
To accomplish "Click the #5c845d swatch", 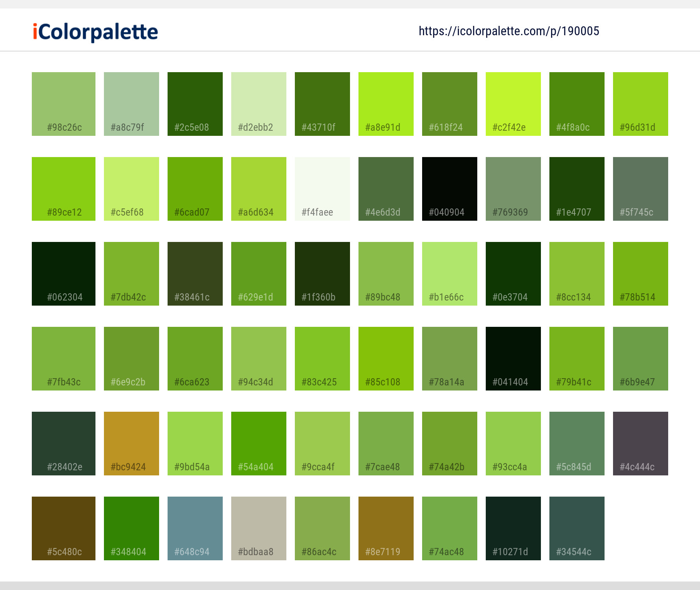I will pos(577,444).
